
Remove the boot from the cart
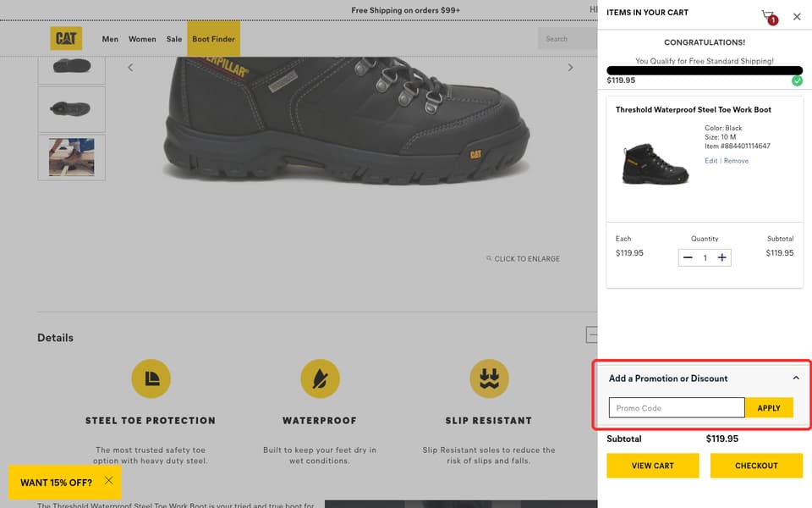[x=736, y=161]
